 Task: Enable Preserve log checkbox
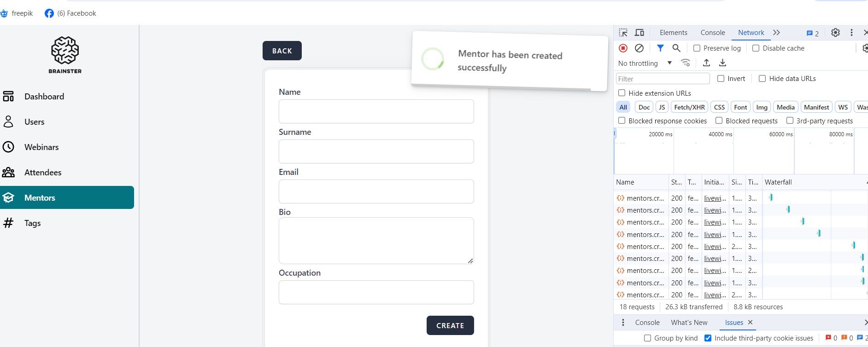[x=697, y=48]
